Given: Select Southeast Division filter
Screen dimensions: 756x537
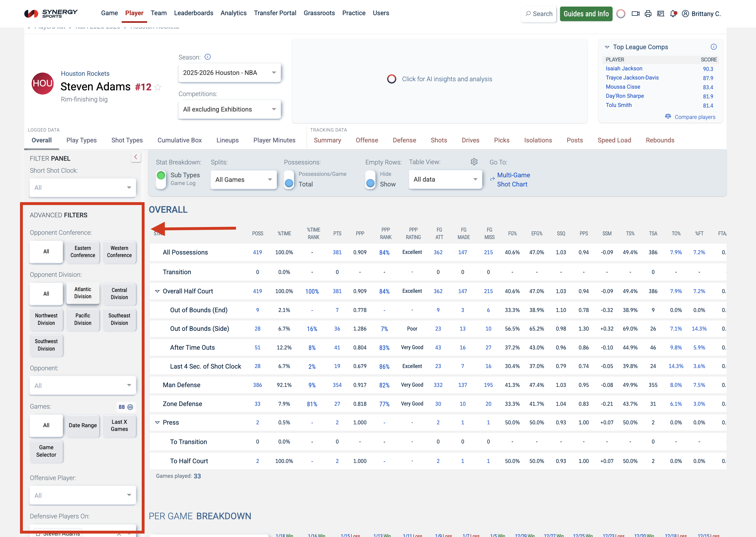Looking at the screenshot, I should (119, 319).
